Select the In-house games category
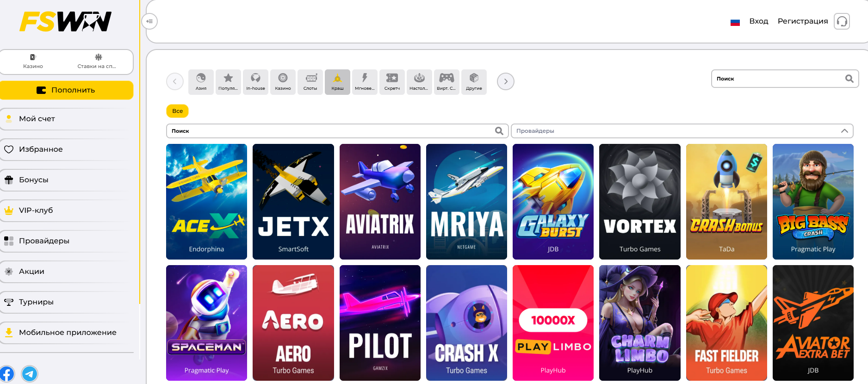This screenshot has height=384, width=868. coord(255,82)
